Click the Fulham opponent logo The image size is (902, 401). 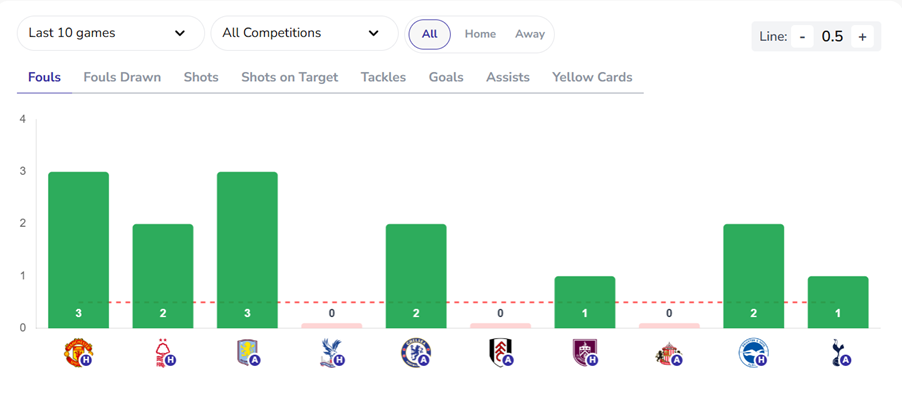point(499,352)
